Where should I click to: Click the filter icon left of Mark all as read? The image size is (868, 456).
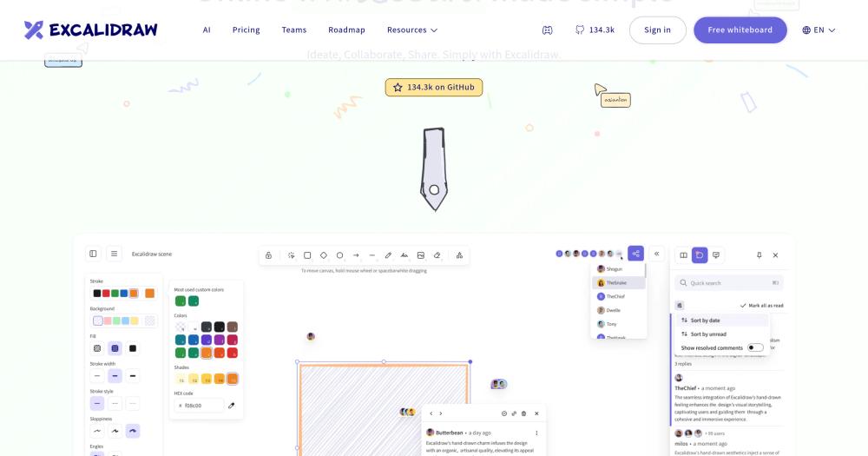coord(680,305)
